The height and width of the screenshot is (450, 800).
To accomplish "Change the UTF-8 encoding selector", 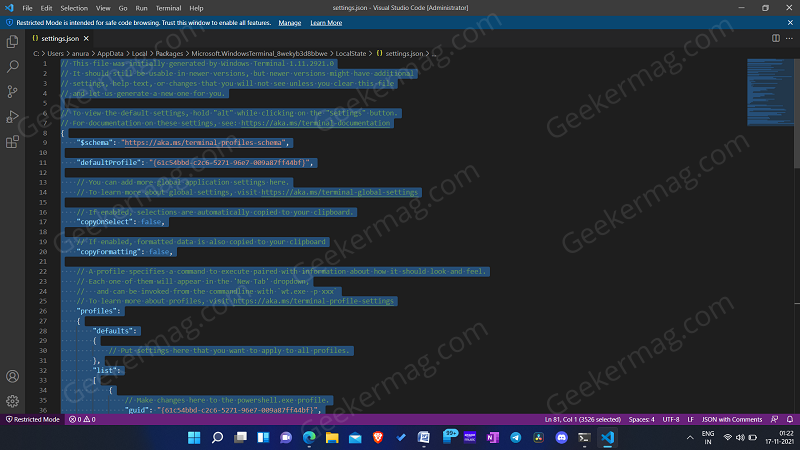I will click(x=671, y=419).
